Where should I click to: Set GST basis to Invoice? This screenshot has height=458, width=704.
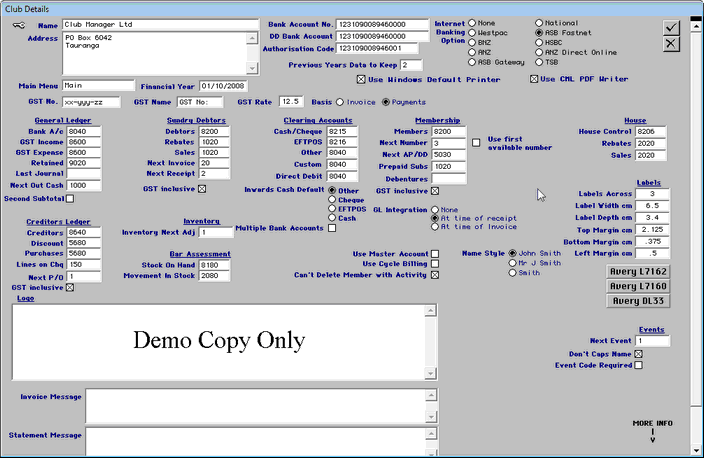340,102
